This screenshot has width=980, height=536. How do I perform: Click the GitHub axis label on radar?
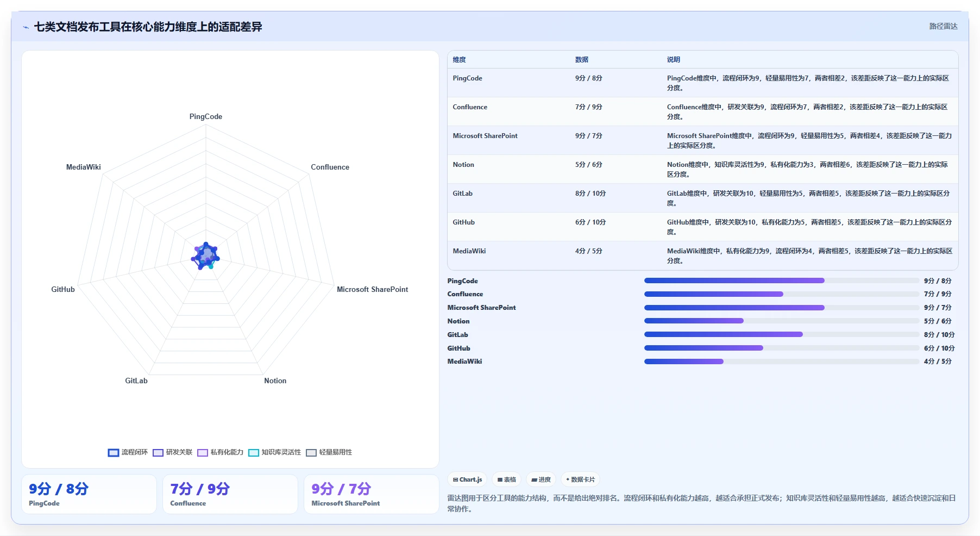tap(63, 289)
